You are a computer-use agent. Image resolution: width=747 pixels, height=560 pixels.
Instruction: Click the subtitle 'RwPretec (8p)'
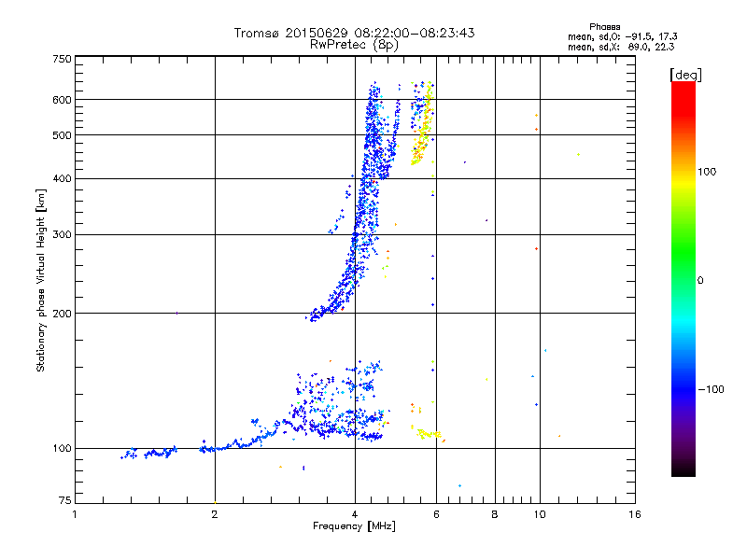pos(354,45)
